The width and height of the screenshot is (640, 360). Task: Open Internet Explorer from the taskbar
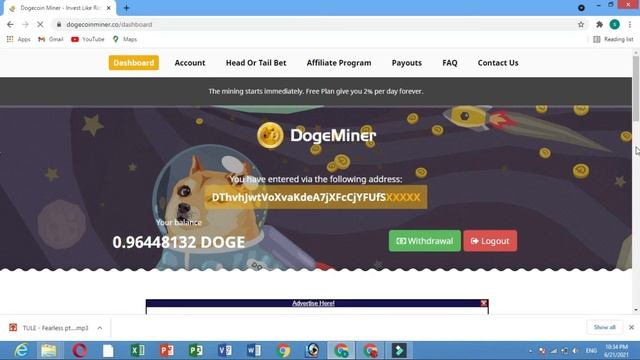tap(21, 351)
